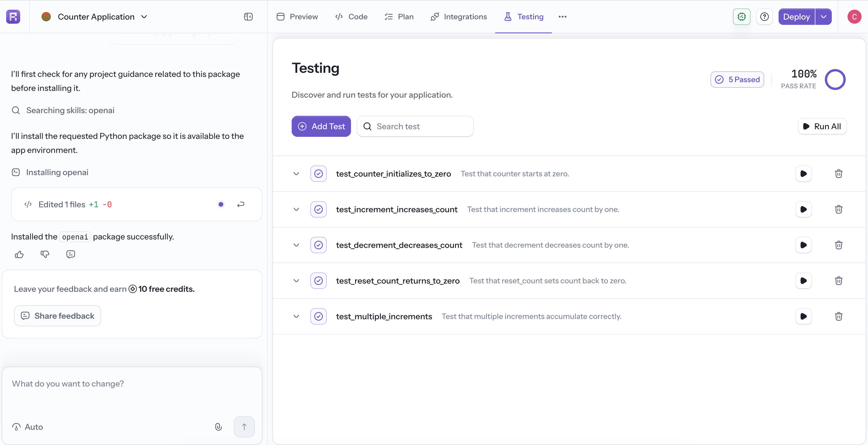Focus the Search test field

click(415, 126)
